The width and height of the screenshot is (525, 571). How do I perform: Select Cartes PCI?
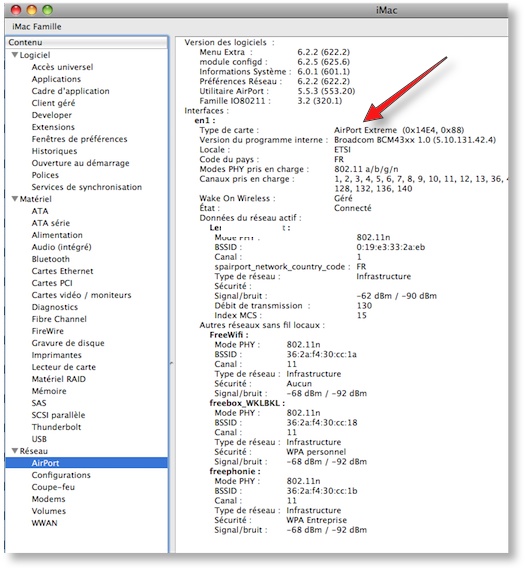tap(52, 283)
